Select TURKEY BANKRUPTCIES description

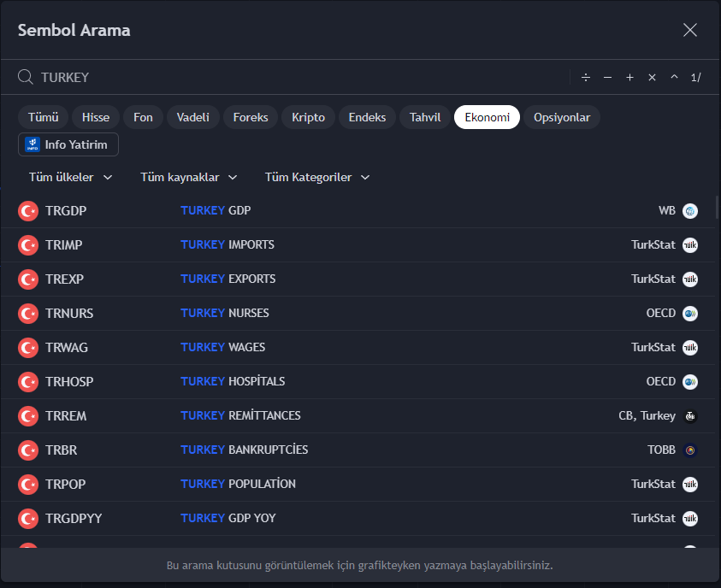pos(244,450)
